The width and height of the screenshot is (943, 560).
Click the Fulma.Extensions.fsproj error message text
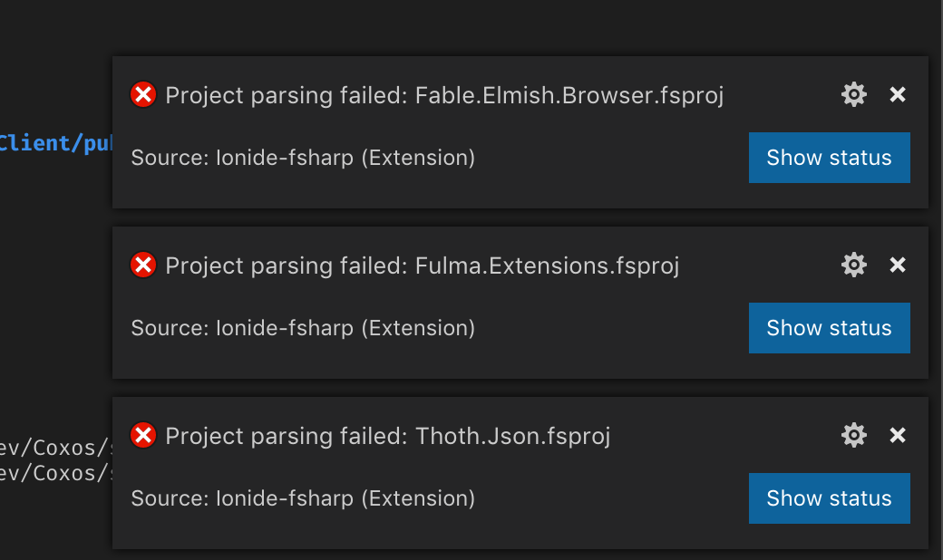[x=422, y=266]
